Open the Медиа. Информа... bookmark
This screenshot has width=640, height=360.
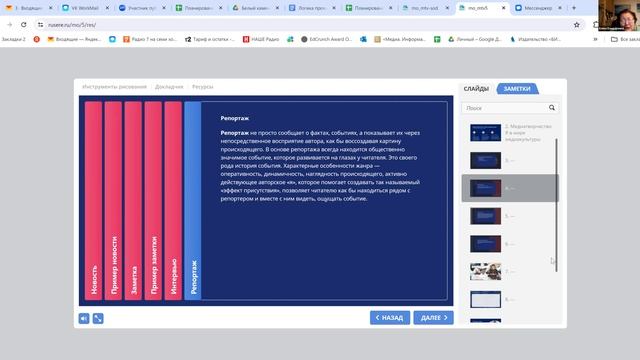[400, 39]
